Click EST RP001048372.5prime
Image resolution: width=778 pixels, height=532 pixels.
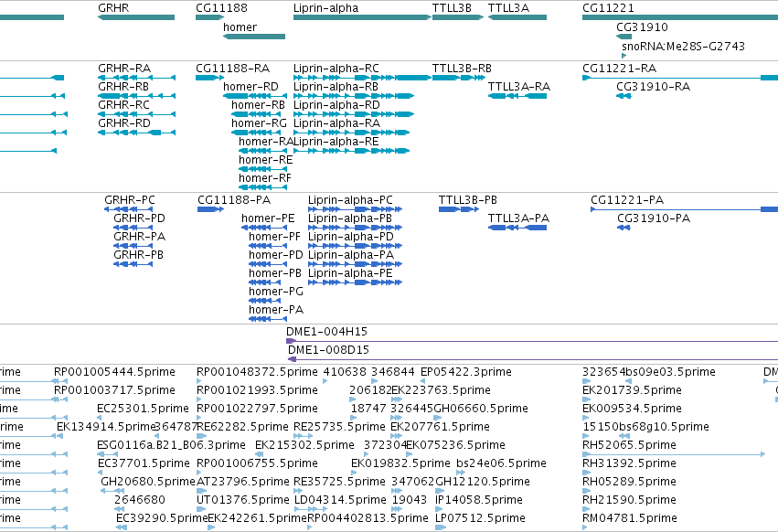pos(257,372)
